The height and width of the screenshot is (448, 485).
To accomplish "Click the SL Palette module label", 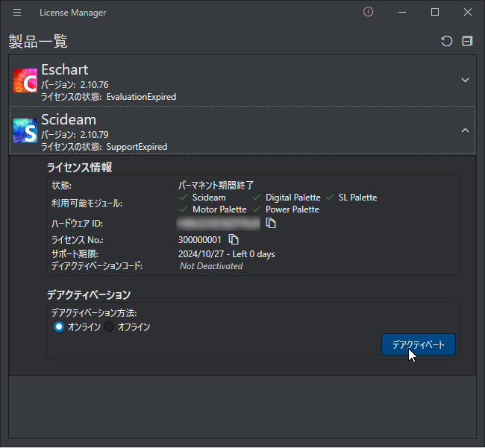I will coord(358,198).
